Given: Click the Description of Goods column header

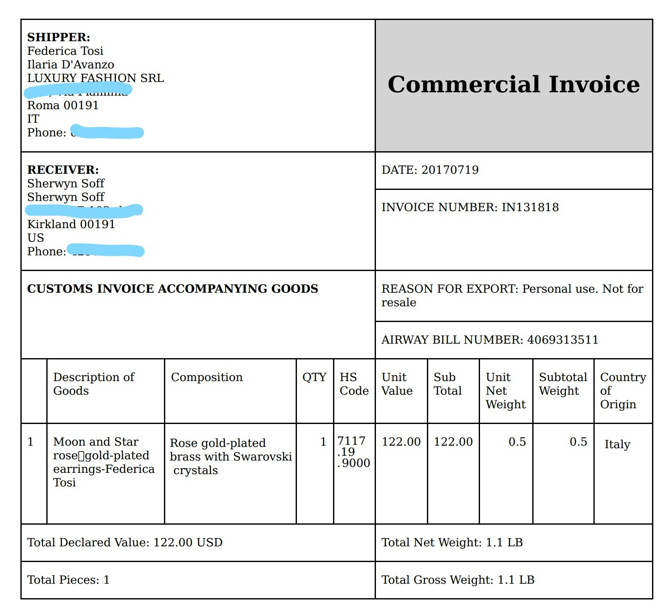Looking at the screenshot, I should [x=93, y=384].
